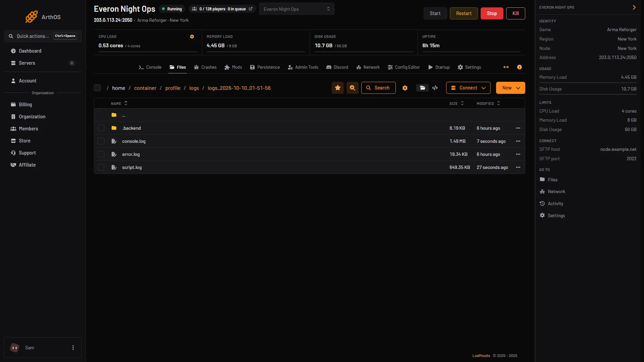Check the .backend folder checkbox
This screenshot has width=644, height=362.
click(101, 128)
